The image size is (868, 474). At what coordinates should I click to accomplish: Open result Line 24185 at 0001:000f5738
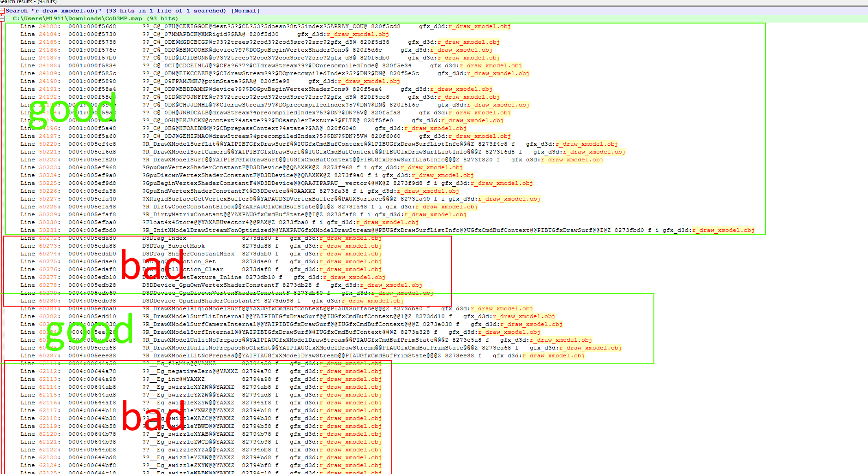coord(260,42)
